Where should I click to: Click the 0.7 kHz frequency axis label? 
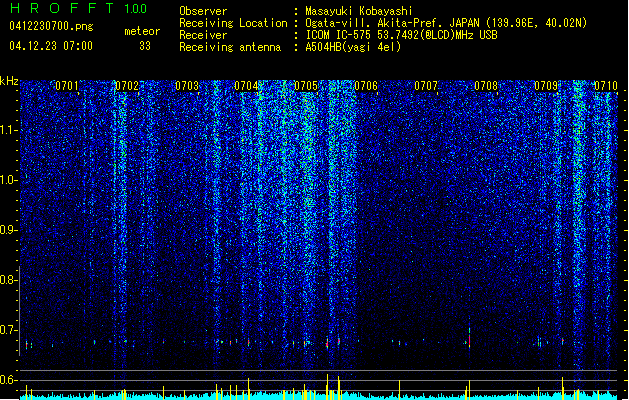coord(9,330)
